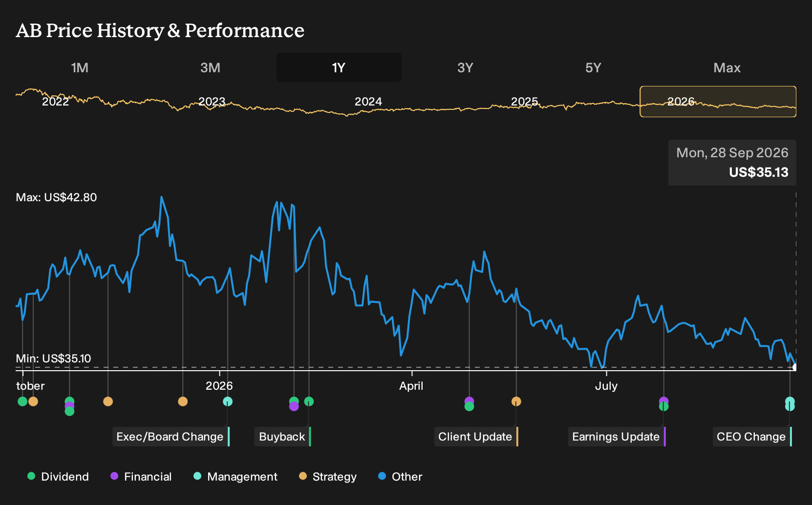The height and width of the screenshot is (505, 812).
Task: Open the Earnings Update event label
Action: tap(617, 437)
